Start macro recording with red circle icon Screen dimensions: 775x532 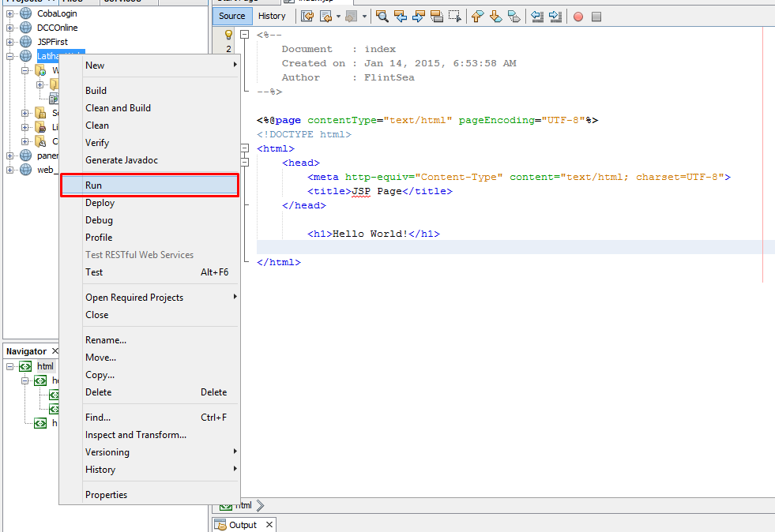tap(577, 17)
